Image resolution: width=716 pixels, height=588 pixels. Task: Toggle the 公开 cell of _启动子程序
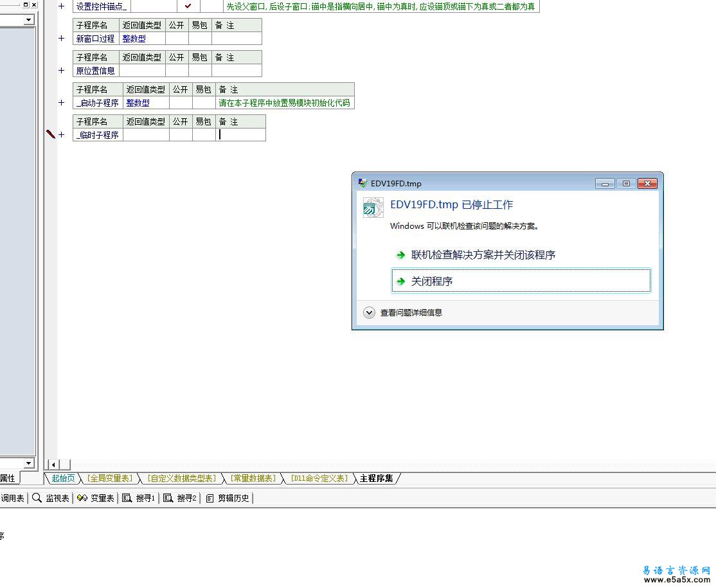click(181, 103)
